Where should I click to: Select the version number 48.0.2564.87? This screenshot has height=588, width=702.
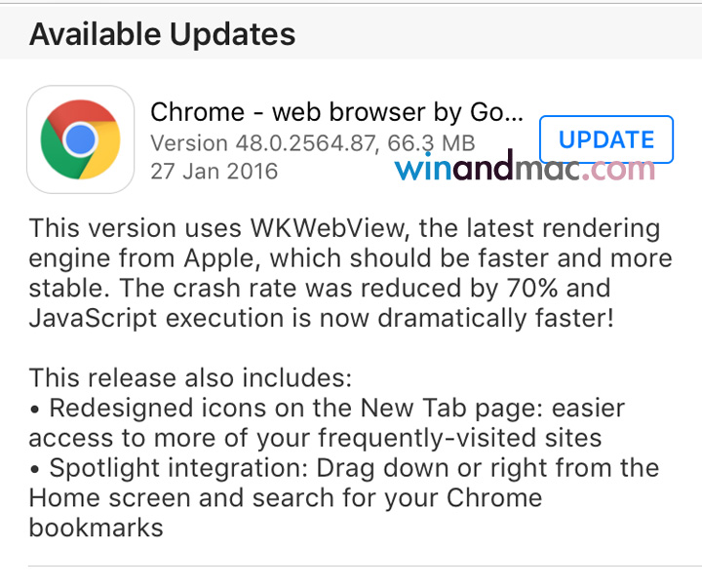pos(305,142)
